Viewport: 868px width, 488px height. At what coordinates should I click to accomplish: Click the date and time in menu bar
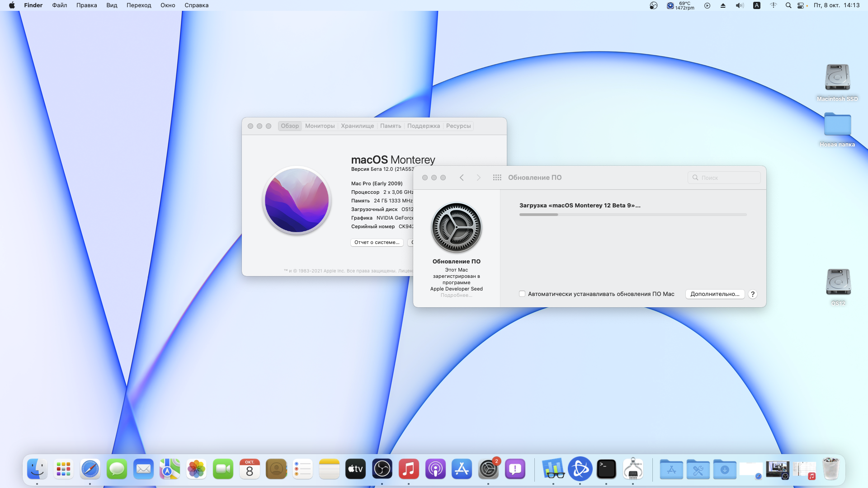(x=836, y=5)
